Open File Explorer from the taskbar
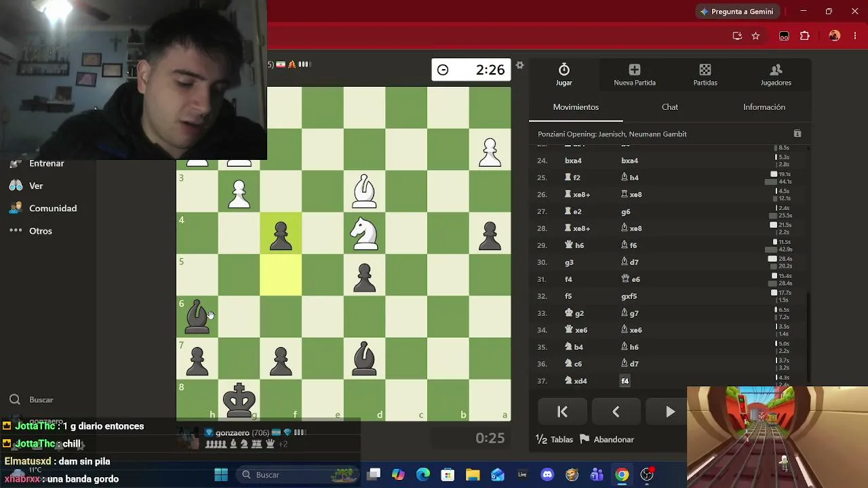This screenshot has width=868, height=488. coord(473,474)
